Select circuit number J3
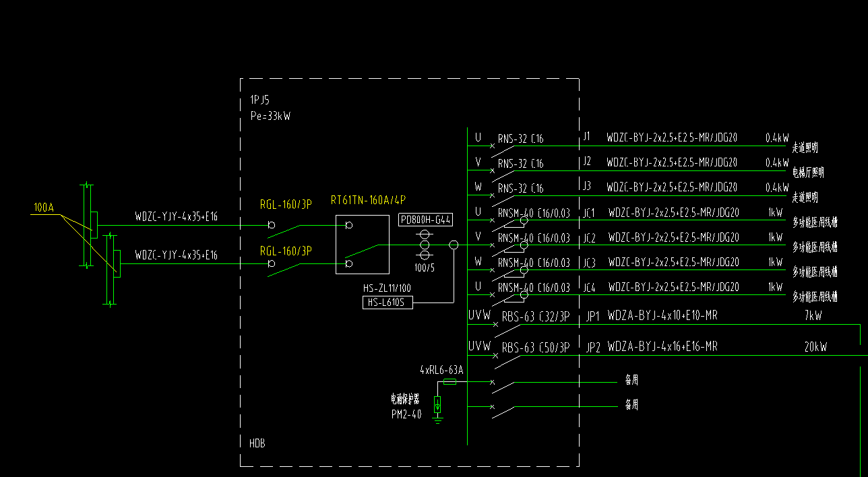868x477 pixels. (587, 186)
